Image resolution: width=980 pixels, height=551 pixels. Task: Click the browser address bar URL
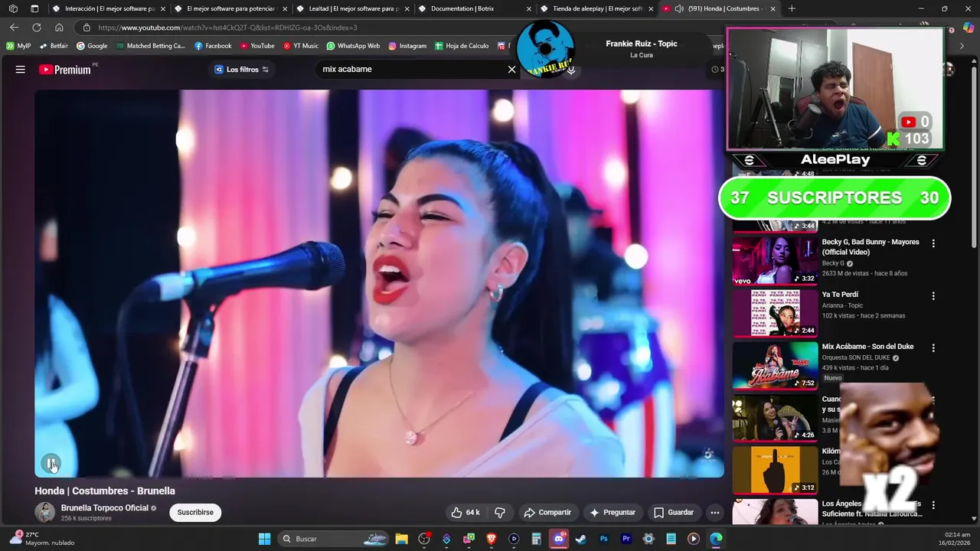tap(227, 28)
